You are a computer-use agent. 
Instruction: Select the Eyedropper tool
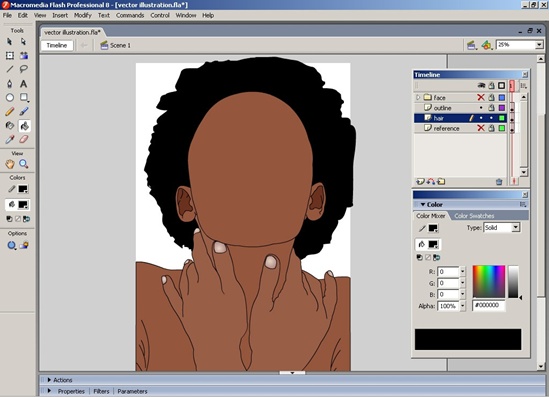tap(9, 139)
